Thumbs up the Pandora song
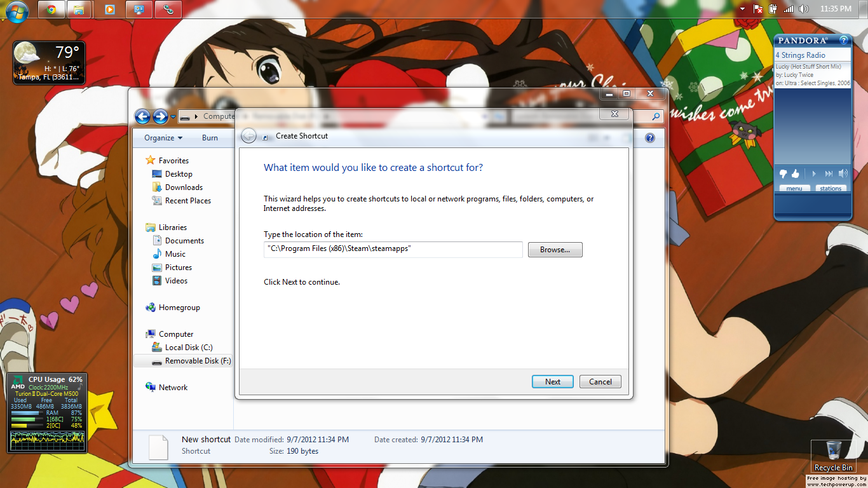The width and height of the screenshot is (868, 488). [x=795, y=173]
